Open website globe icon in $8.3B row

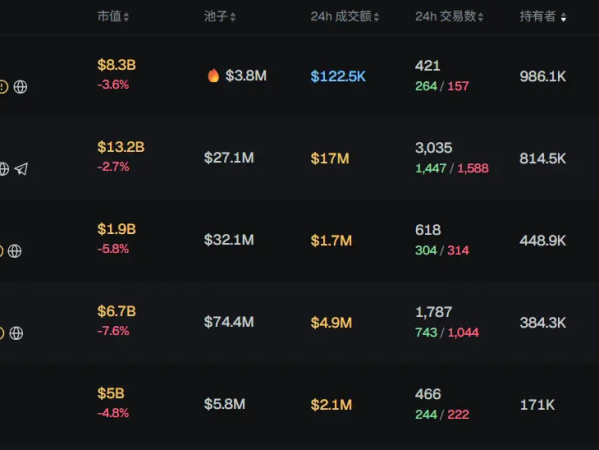click(x=20, y=87)
